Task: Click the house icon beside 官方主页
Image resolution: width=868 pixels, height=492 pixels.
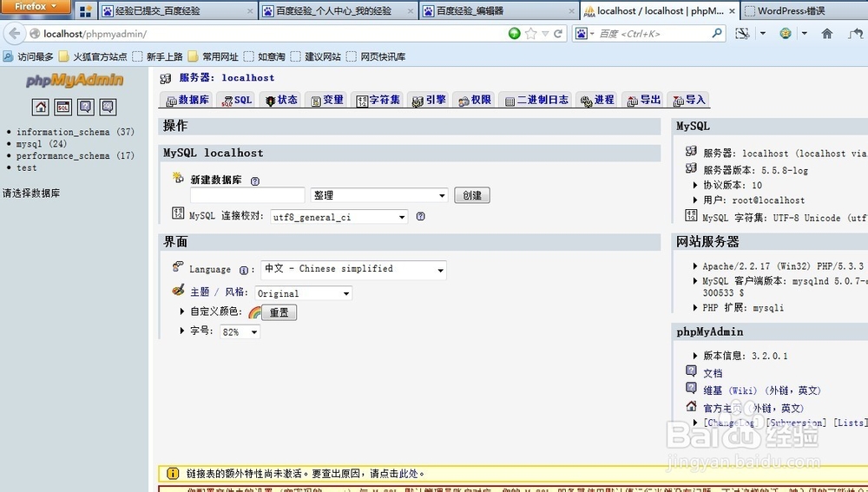Action: coord(691,406)
